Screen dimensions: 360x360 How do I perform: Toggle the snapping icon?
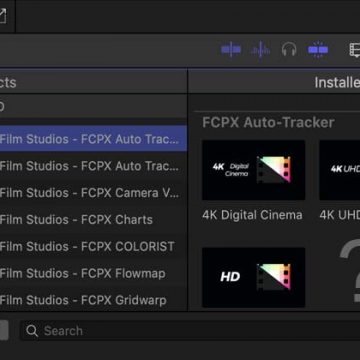pos(318,50)
